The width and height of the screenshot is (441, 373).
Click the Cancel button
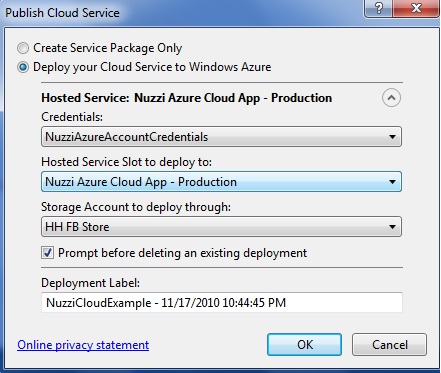(x=389, y=345)
